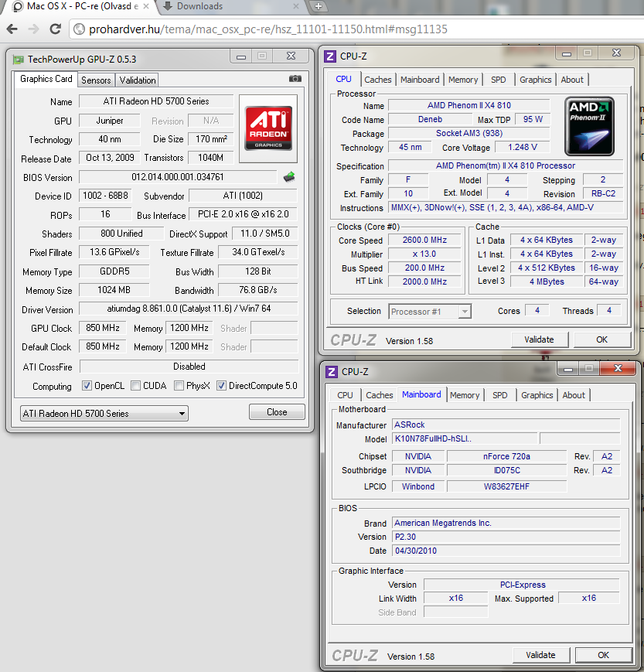The width and height of the screenshot is (644, 672).
Task: Open the ATI Radeon HD 5700 Series dropdown
Action: [104, 413]
